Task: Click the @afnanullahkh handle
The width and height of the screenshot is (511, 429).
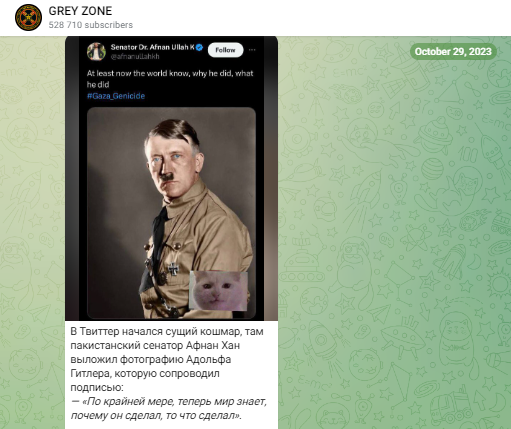Action: pos(135,57)
